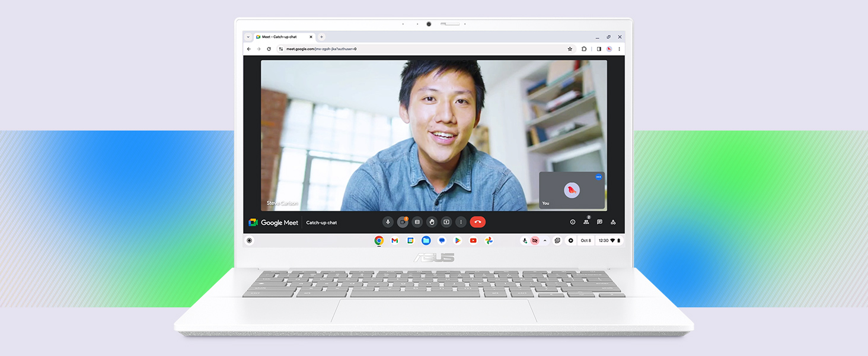View site information in the address bar
The height and width of the screenshot is (356, 868).
(281, 49)
